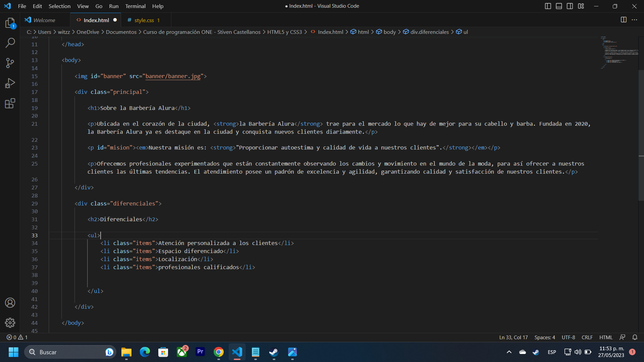
Task: Open the Windows Start menu
Action: point(13,352)
